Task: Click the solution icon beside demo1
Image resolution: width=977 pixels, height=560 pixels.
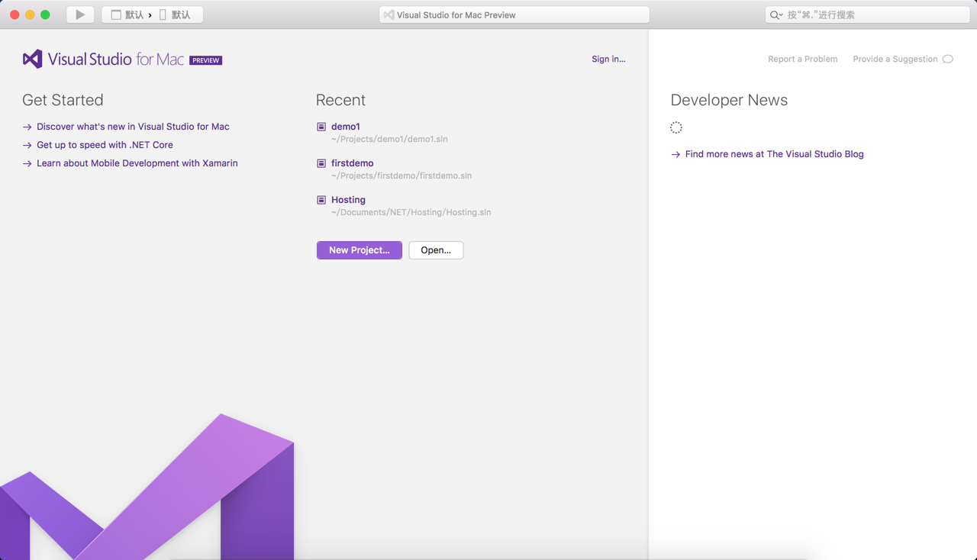Action: 321,127
